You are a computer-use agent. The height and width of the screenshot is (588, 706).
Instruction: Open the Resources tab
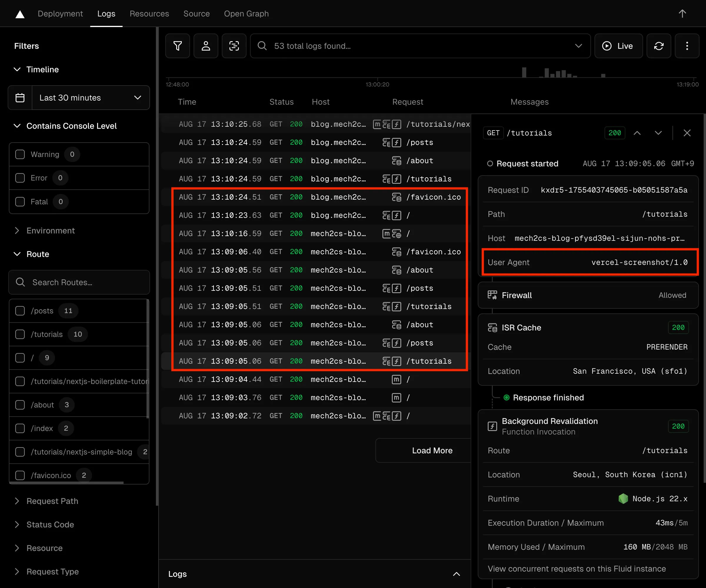tap(149, 14)
